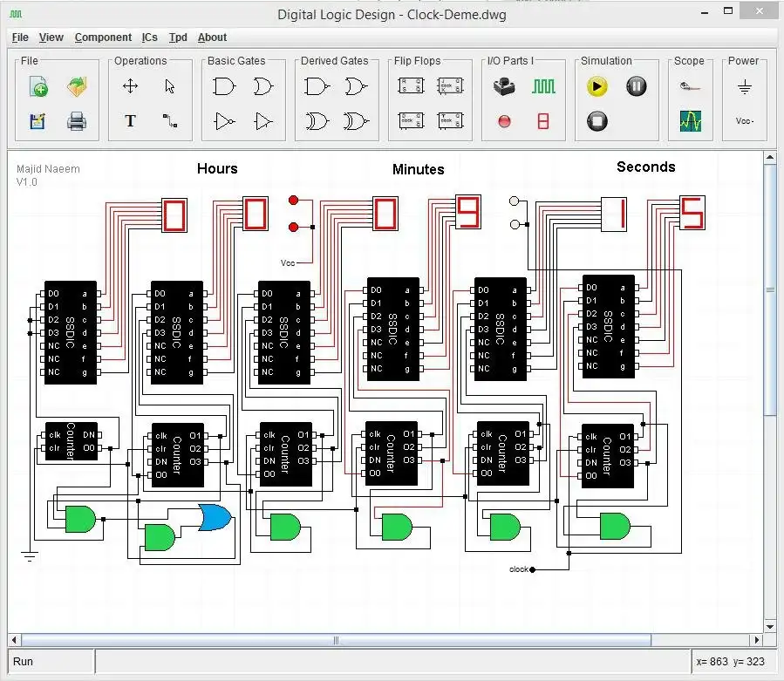Select the LED component tool

pyautogui.click(x=503, y=121)
